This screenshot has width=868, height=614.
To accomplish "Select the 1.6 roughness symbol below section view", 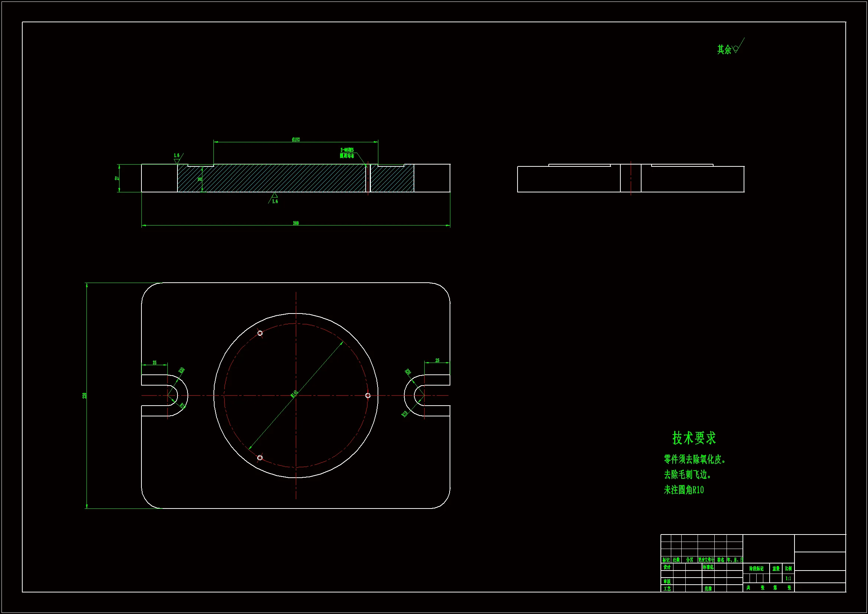I will [274, 198].
